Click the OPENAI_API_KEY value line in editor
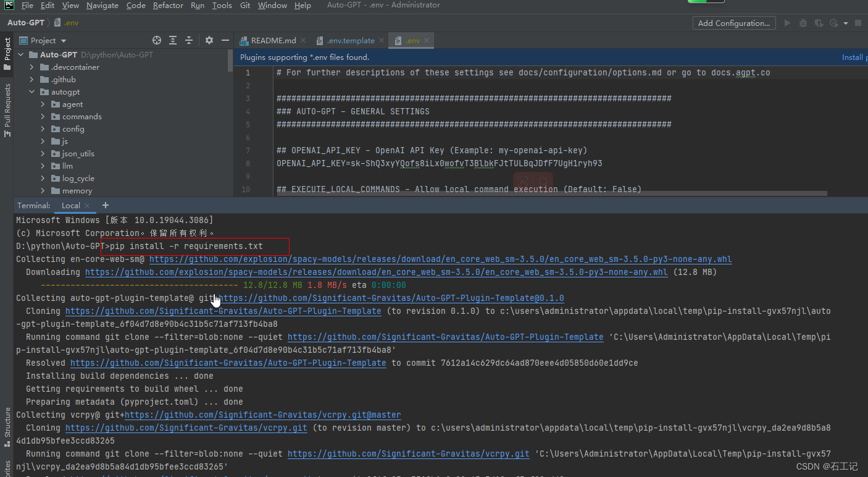Viewport: 868px width, 477px height. pyautogui.click(x=439, y=164)
